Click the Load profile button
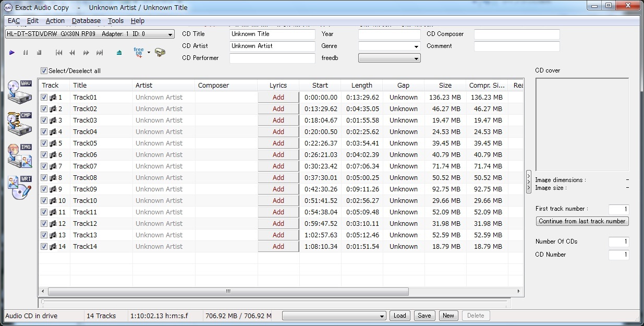The width and height of the screenshot is (644, 326). (400, 316)
